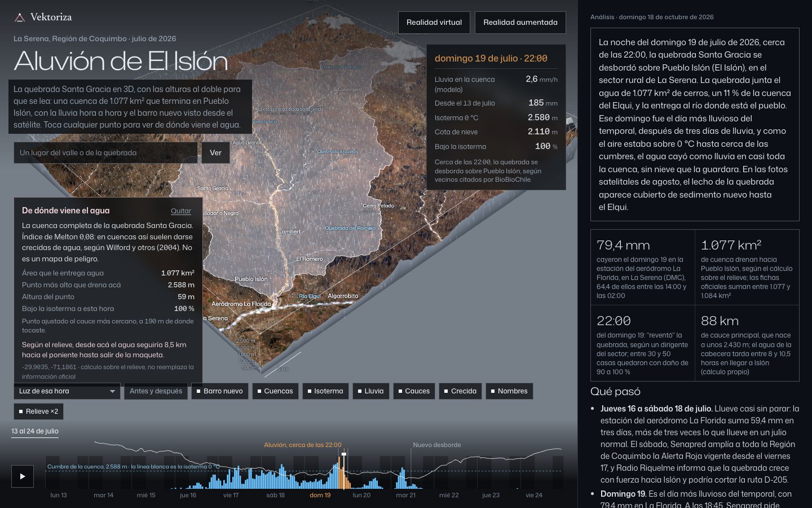Click 'Quebrada del Romero' map label
812x508 pixels.
tap(350, 228)
